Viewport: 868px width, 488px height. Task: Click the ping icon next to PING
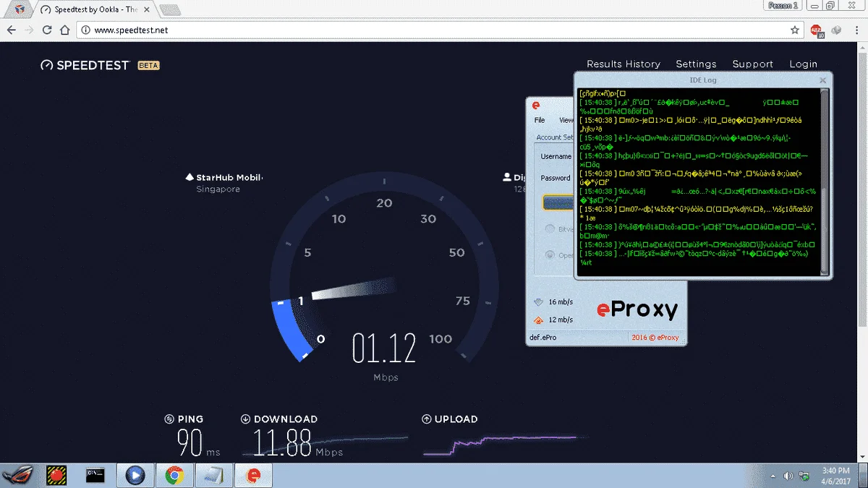click(x=169, y=419)
